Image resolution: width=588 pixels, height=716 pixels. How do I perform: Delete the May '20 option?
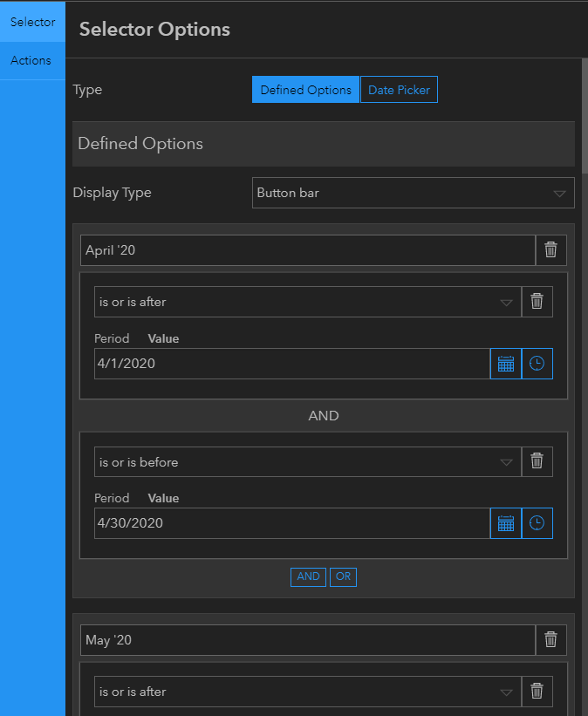[550, 639]
